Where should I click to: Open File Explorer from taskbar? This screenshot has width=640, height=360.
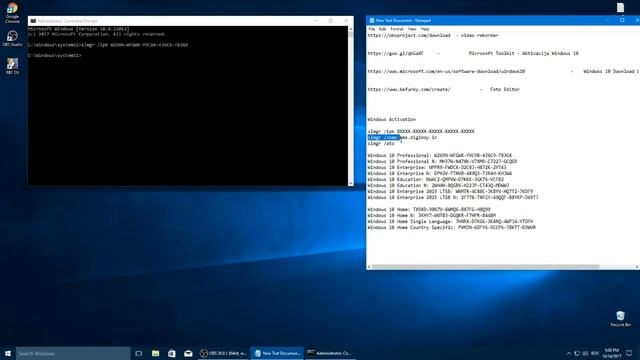tap(156, 353)
